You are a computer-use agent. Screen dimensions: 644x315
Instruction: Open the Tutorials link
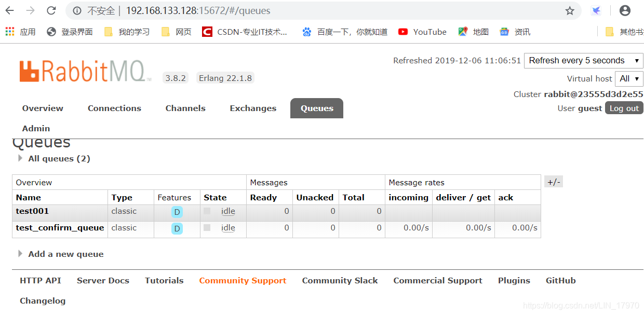(164, 281)
